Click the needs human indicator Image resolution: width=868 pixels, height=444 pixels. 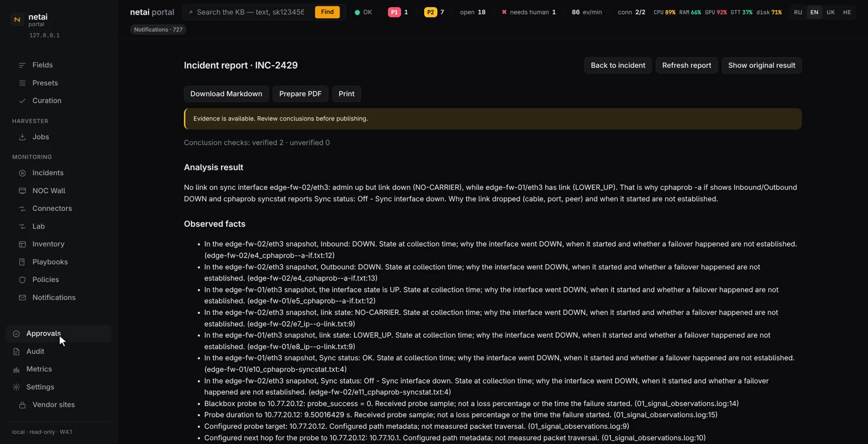pyautogui.click(x=528, y=12)
